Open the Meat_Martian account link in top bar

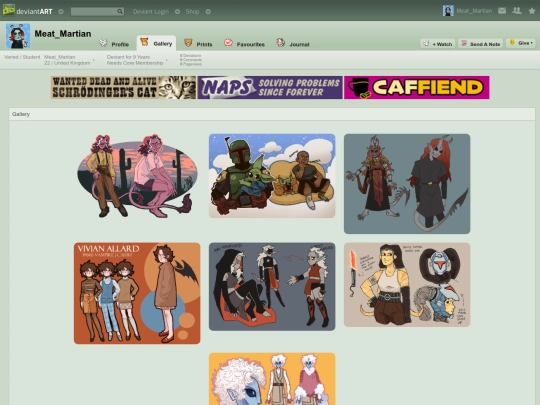[474, 11]
